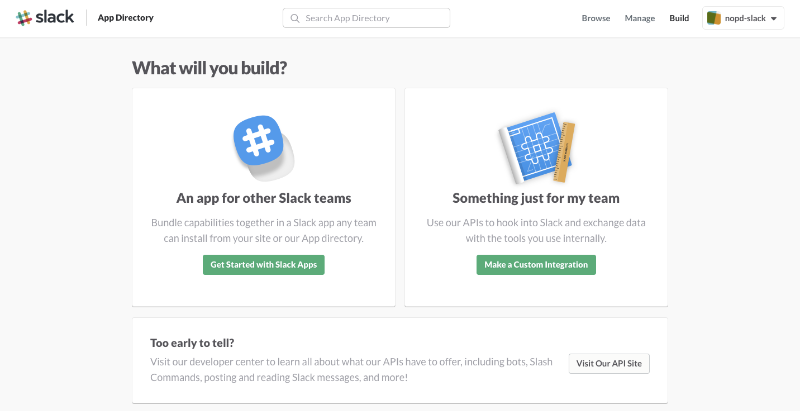Click the blueprint and ruler illustration

[x=536, y=148]
